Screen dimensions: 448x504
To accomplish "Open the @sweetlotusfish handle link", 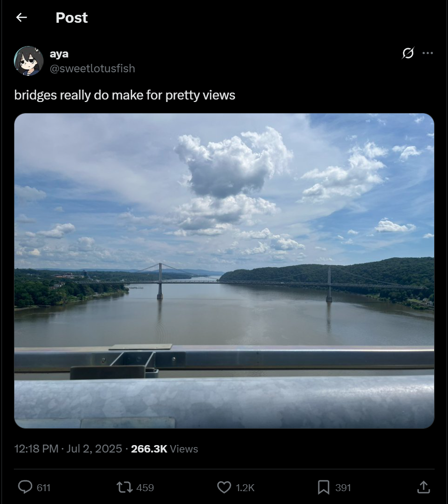I will pos(92,68).
